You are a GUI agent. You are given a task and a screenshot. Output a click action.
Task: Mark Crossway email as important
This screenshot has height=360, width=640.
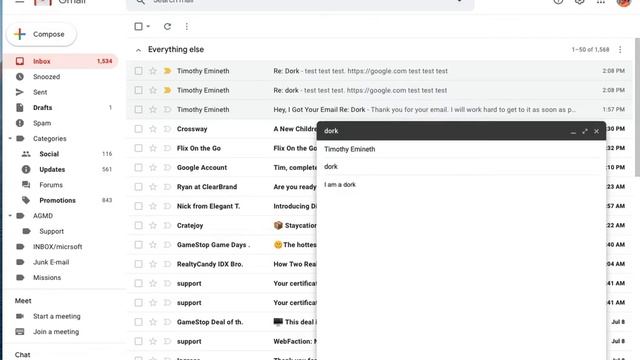167,129
